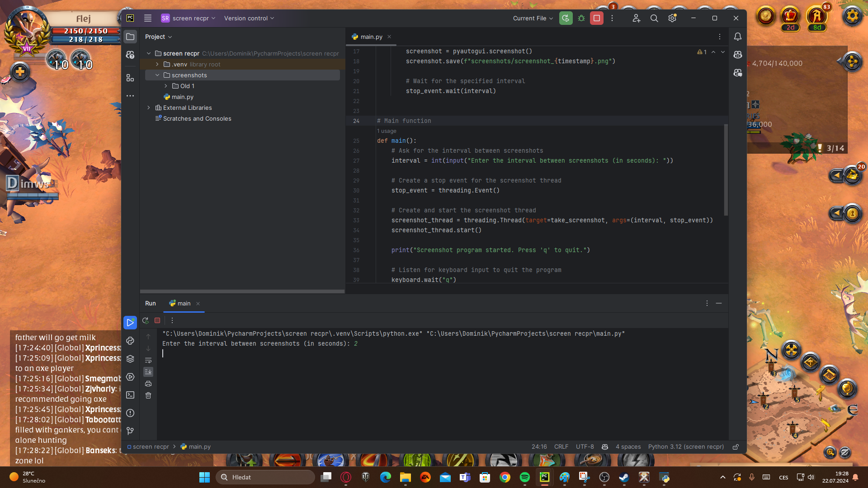Select the main.py editor tab

click(x=371, y=37)
